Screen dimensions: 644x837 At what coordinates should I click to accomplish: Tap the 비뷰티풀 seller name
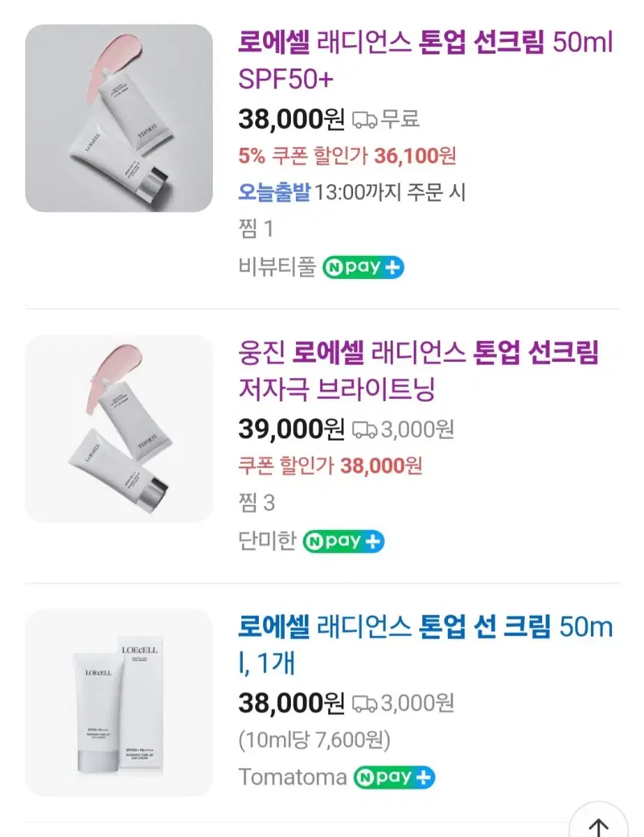277,267
